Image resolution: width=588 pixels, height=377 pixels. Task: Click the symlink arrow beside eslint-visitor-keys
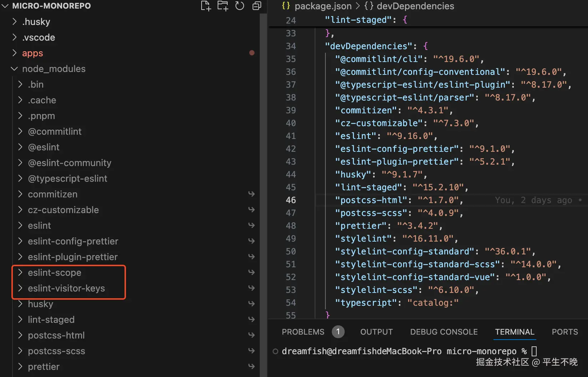tap(252, 288)
